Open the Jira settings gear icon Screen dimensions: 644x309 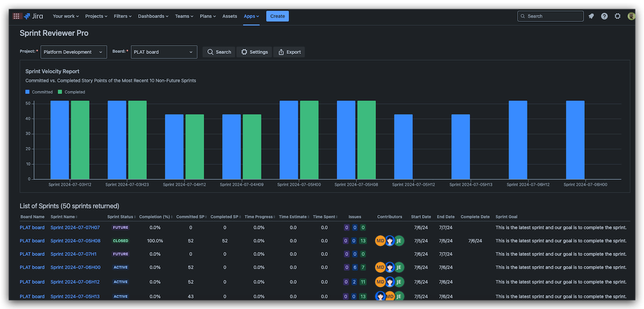(x=618, y=16)
